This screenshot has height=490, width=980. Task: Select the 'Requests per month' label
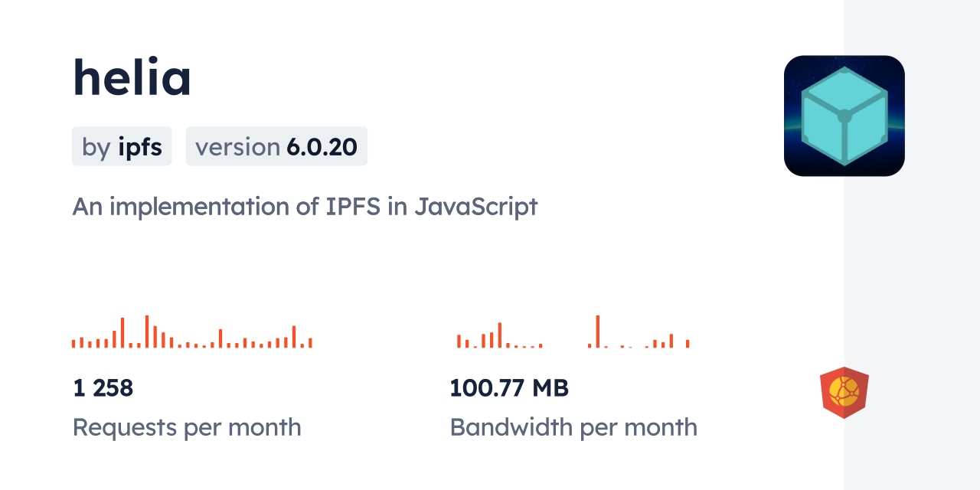187,427
